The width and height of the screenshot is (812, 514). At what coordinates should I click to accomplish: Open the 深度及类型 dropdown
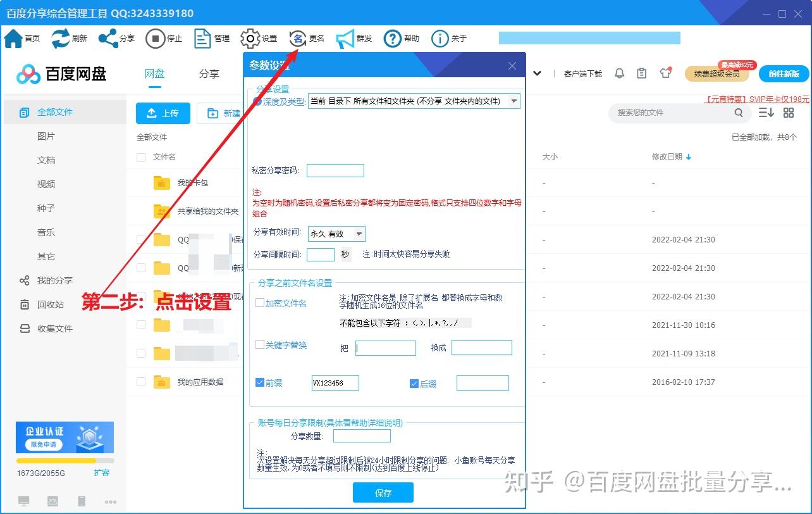(414, 101)
